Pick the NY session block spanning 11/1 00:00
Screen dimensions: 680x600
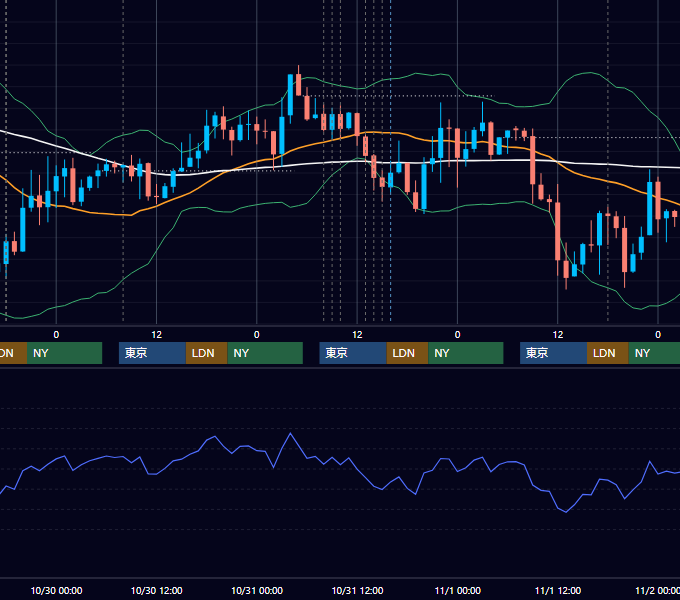[466, 353]
